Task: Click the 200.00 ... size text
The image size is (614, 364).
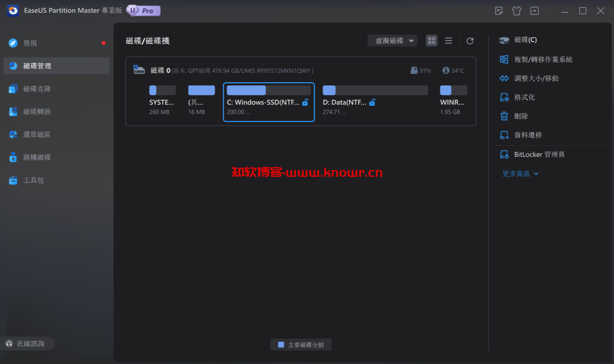Action: 239,112
